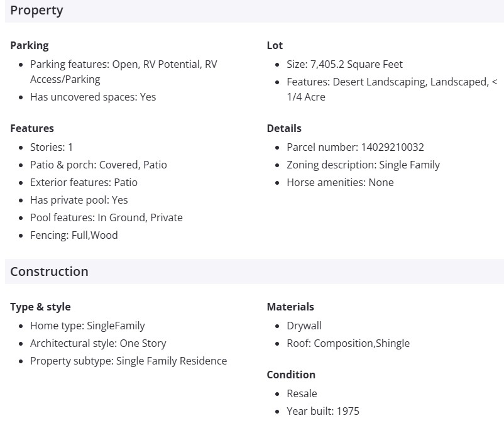Click the Condition heading
Screen dimensions: 504x428
[291, 375]
